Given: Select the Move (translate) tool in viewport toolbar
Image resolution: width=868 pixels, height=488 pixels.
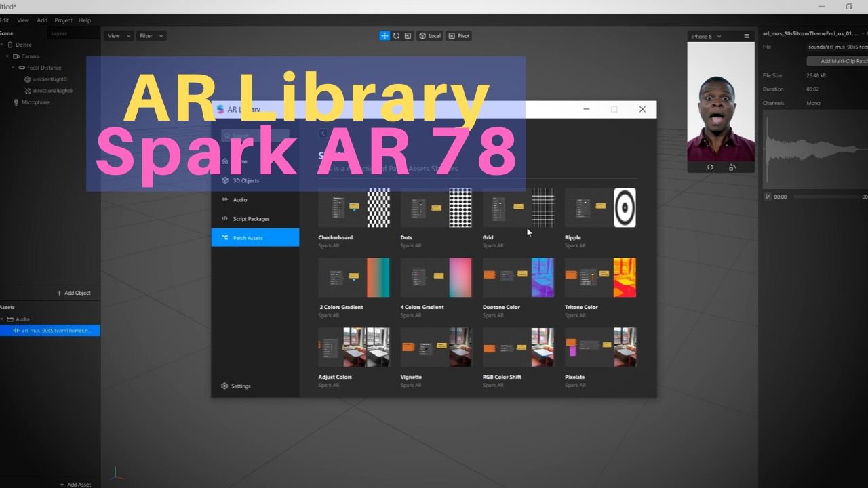Looking at the screenshot, I should pyautogui.click(x=384, y=36).
